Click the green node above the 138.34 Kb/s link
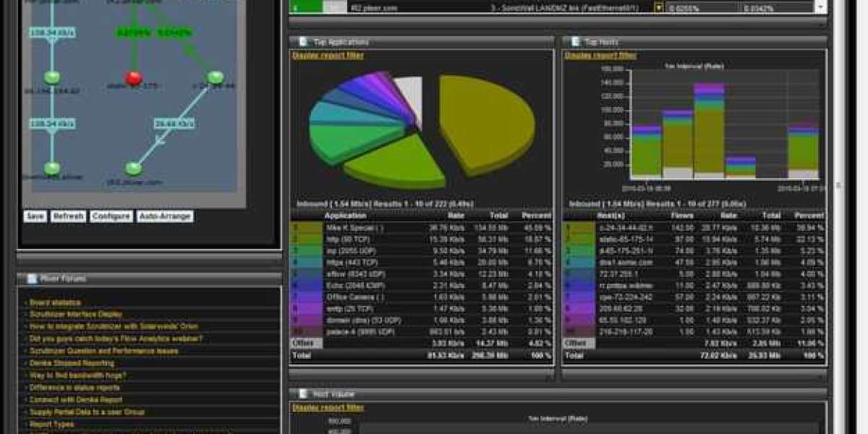868x434 pixels. (52, 77)
